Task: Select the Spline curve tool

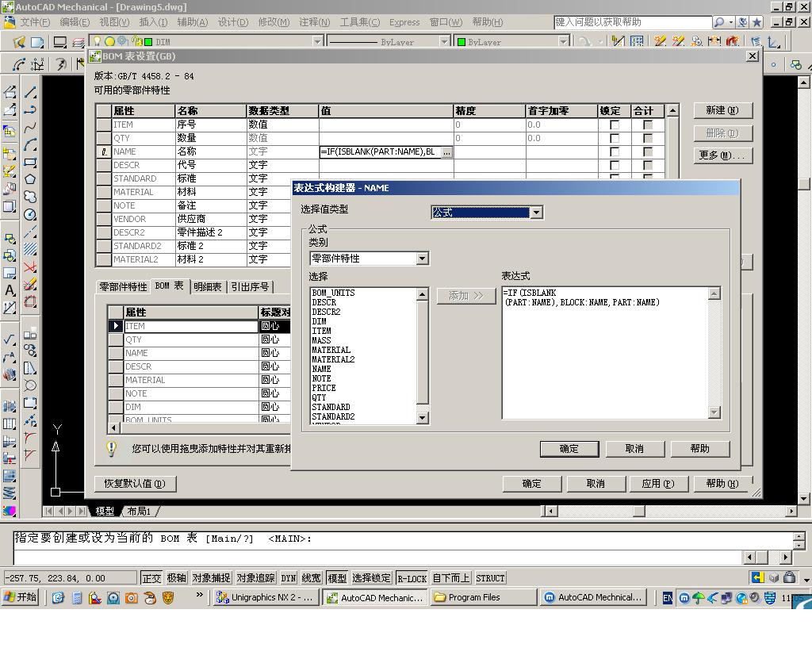Action: (31, 128)
